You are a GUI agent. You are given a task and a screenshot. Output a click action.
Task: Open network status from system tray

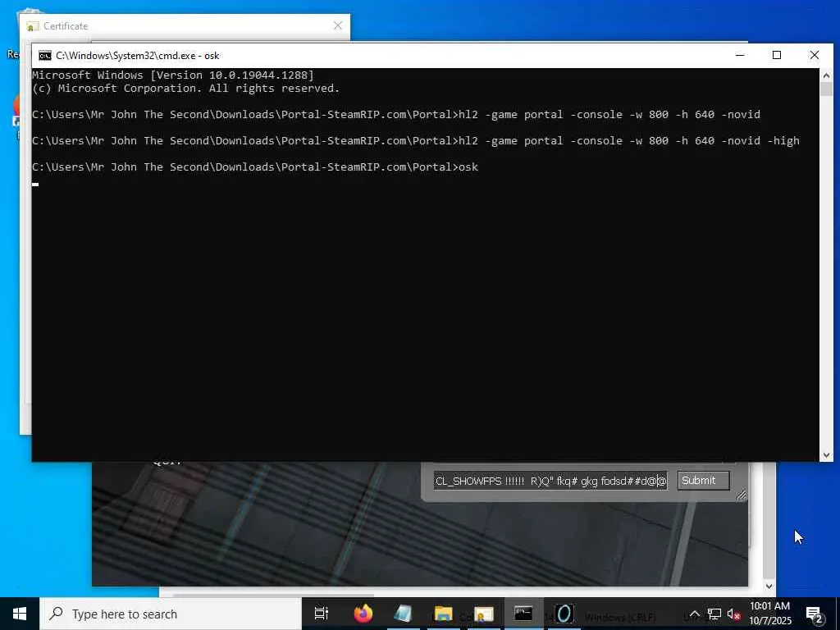pos(714,614)
